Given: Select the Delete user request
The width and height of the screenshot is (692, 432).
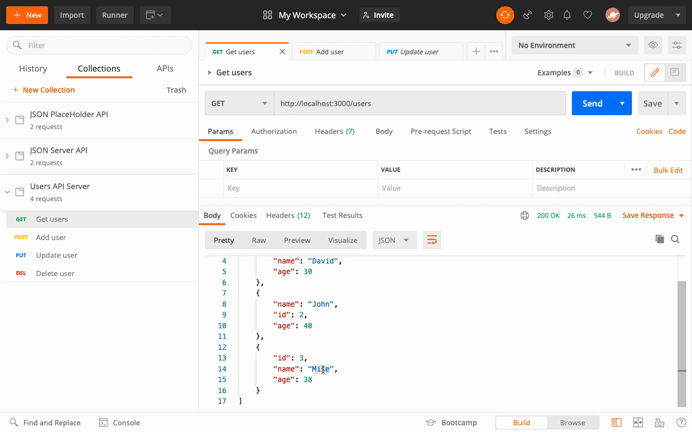Looking at the screenshot, I should click(99, 273).
